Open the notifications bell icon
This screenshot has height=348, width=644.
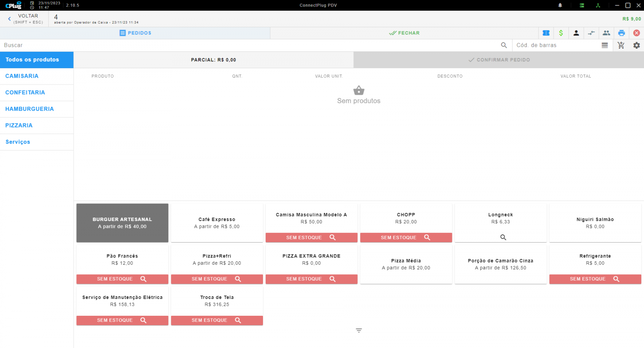[x=560, y=5]
